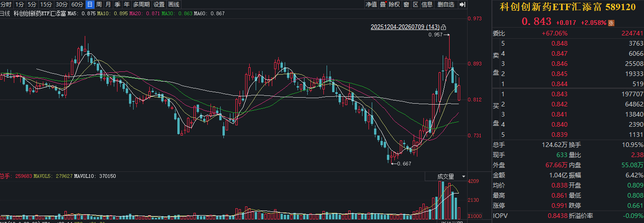The height and width of the screenshot is (223, 644).
Task: Click the 委比 value +67.06%
Action: (x=555, y=33)
